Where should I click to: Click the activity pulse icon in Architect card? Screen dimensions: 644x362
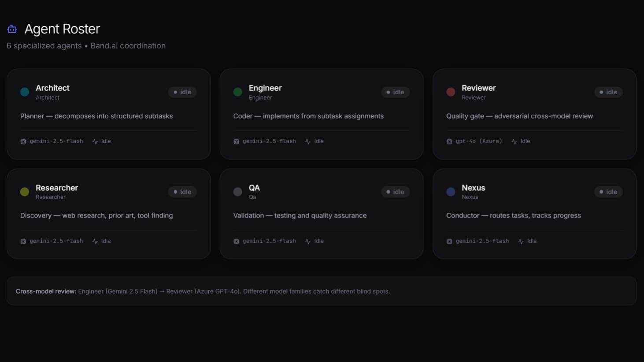(x=95, y=141)
